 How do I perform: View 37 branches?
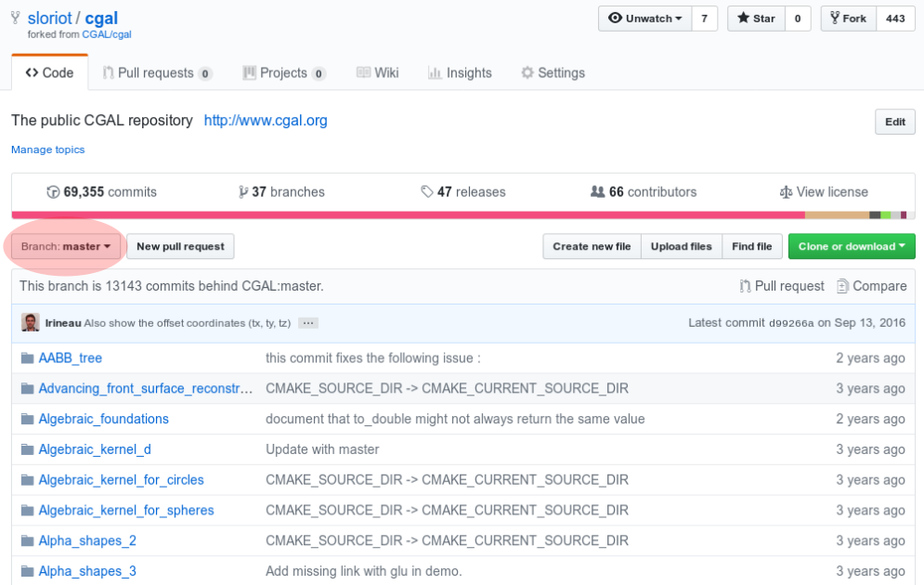pos(281,192)
